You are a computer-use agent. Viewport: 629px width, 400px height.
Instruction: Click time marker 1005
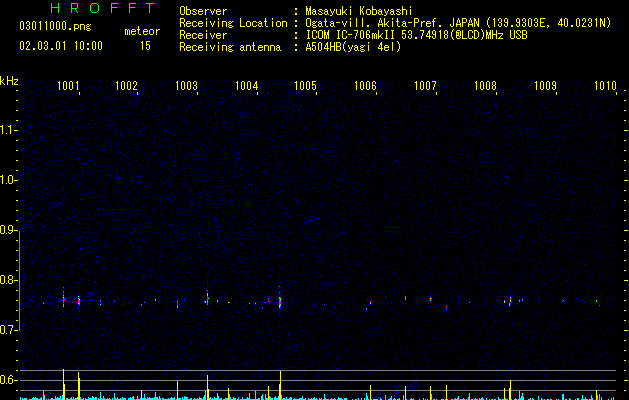pyautogui.click(x=306, y=86)
